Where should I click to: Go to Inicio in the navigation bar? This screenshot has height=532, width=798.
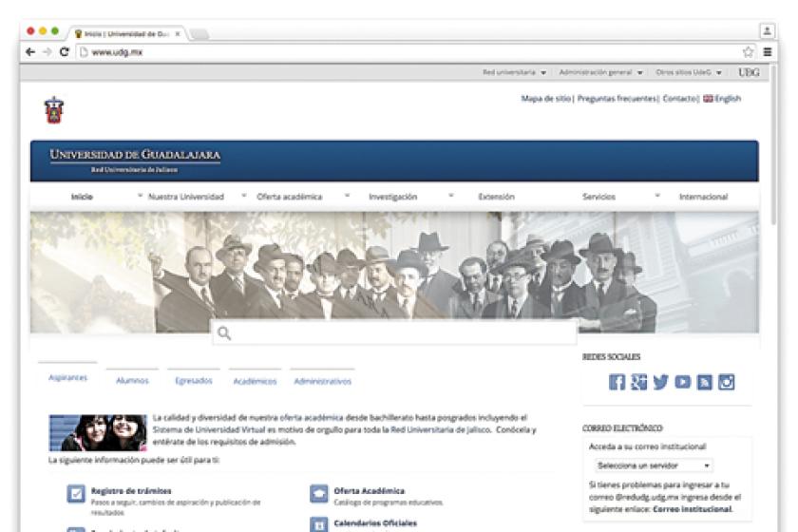82,197
